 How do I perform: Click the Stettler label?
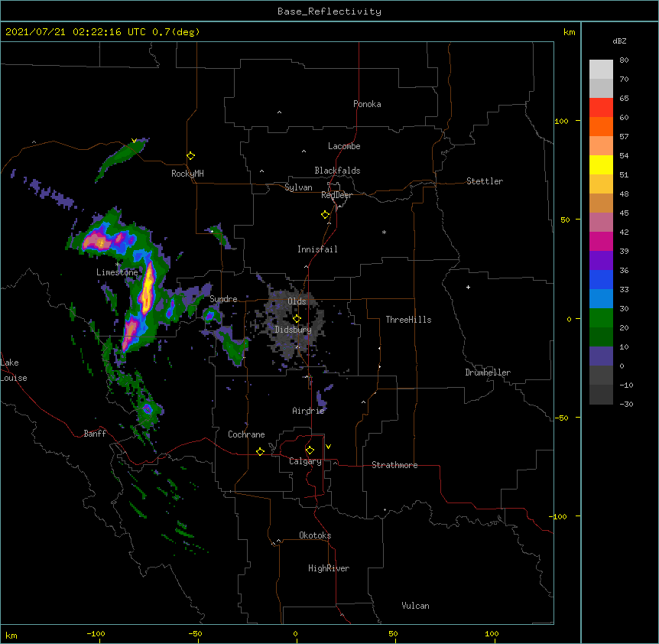pyautogui.click(x=485, y=181)
